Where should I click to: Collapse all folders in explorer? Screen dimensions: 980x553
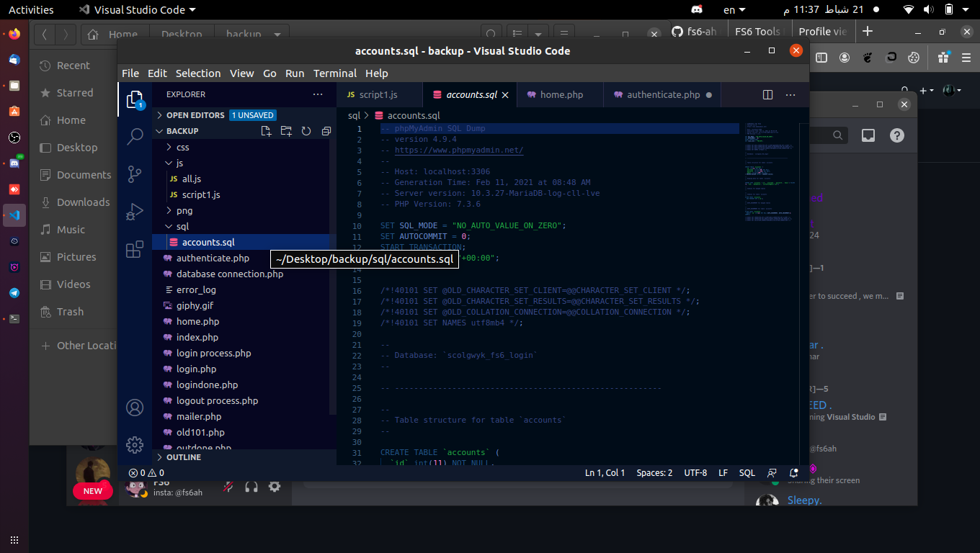(x=326, y=131)
